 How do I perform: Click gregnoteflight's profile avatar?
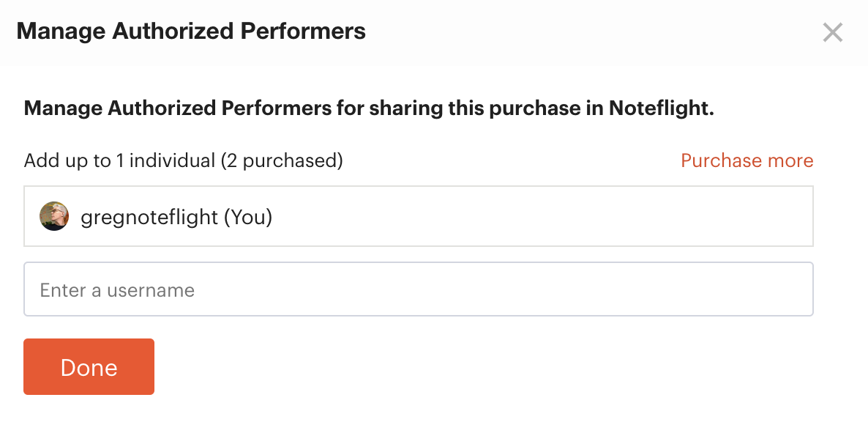click(54, 216)
